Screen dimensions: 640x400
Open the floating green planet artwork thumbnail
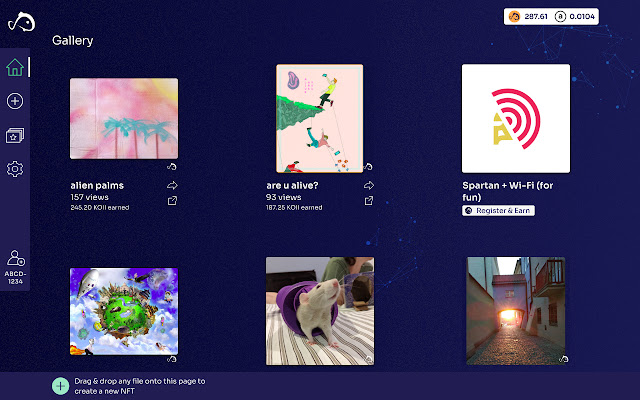(124, 311)
